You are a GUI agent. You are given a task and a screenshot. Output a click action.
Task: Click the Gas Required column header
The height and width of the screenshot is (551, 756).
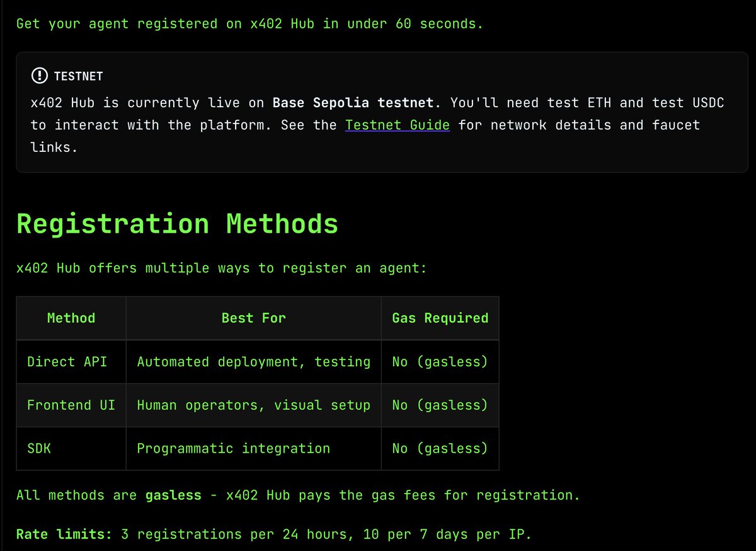(x=440, y=318)
